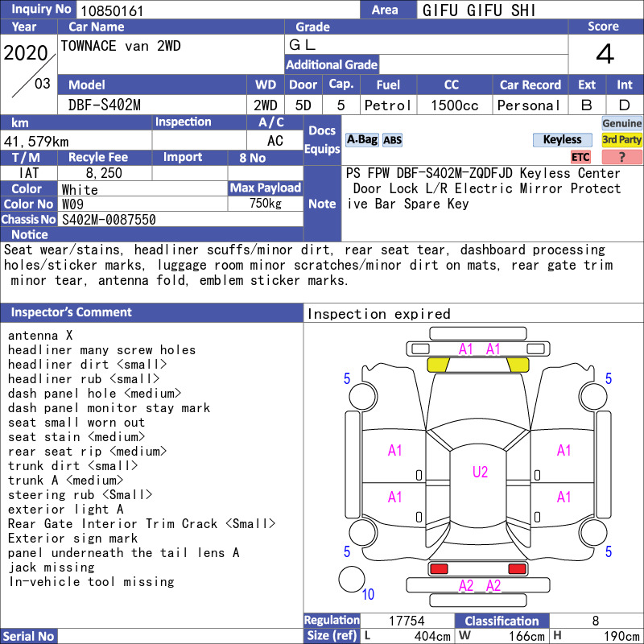This screenshot has height=644, width=644.
Task: Click the A-Bag equipment badge
Action: (361, 140)
